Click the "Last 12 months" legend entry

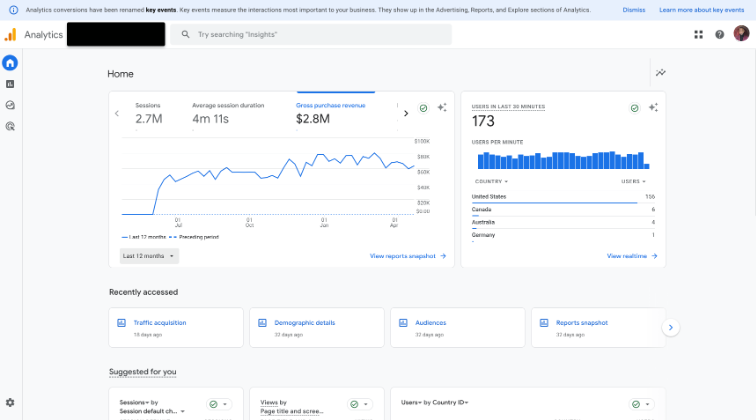(x=144, y=237)
